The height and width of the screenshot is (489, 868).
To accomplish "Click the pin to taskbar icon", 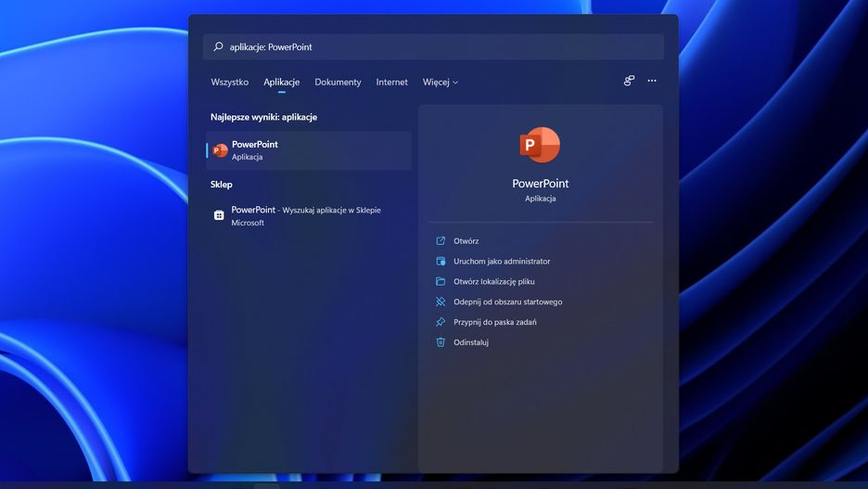I will point(440,322).
